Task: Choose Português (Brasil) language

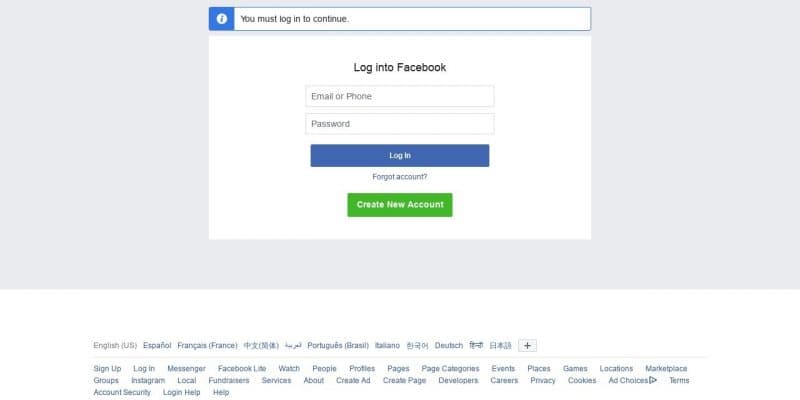Action: 338,346
